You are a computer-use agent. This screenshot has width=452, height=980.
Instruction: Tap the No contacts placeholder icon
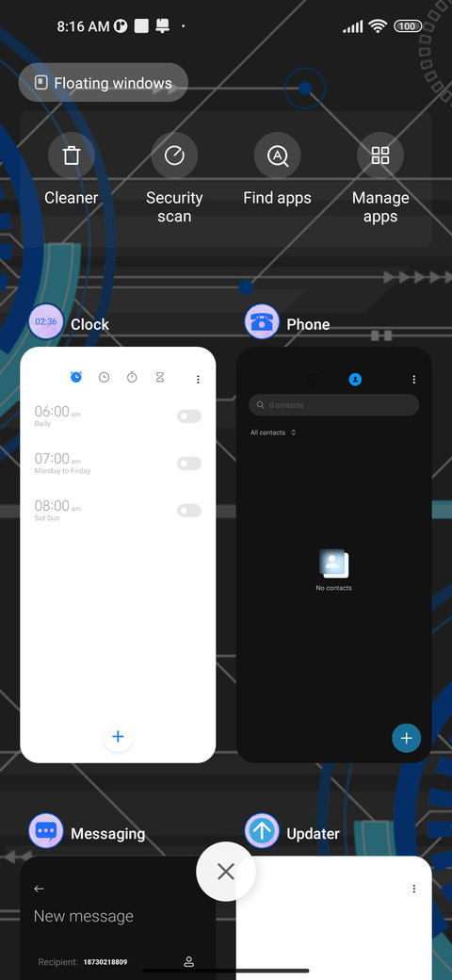[334, 563]
